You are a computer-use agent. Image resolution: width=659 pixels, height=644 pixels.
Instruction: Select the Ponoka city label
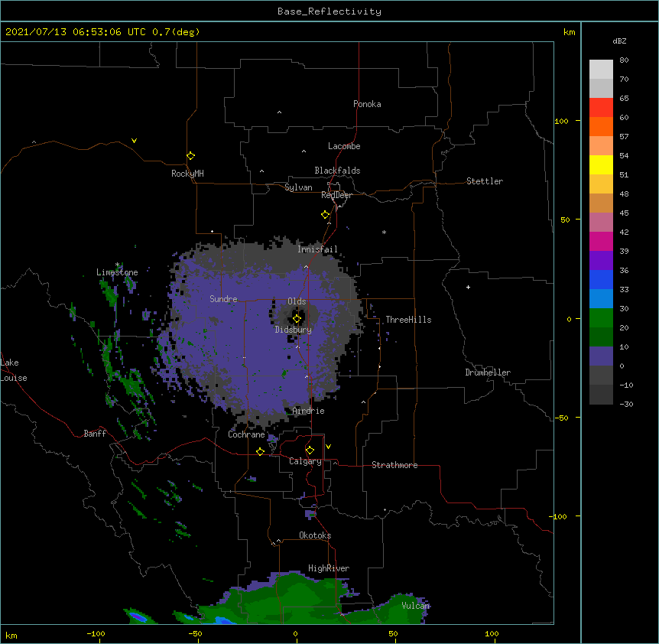[367, 104]
